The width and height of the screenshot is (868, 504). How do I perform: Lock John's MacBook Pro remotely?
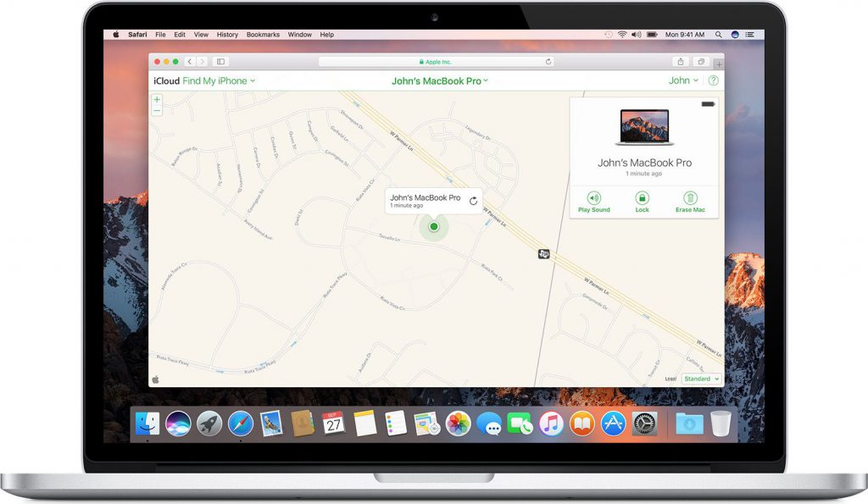[642, 200]
